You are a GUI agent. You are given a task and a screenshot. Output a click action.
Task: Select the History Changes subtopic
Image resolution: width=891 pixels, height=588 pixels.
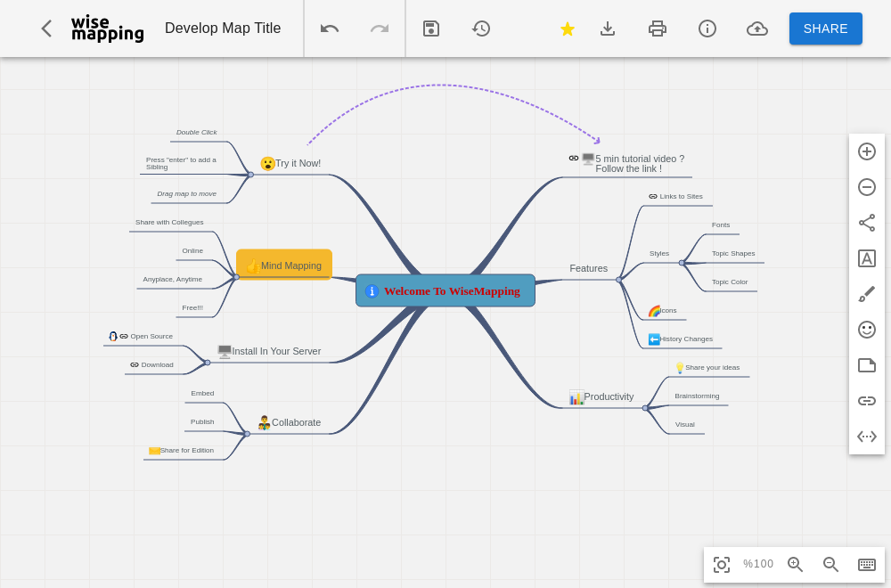click(681, 339)
